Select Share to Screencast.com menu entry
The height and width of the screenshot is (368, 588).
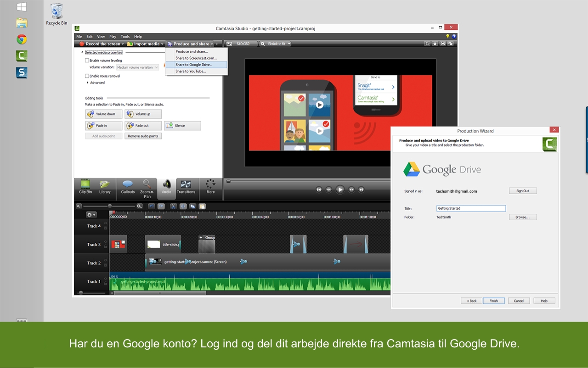click(x=196, y=58)
